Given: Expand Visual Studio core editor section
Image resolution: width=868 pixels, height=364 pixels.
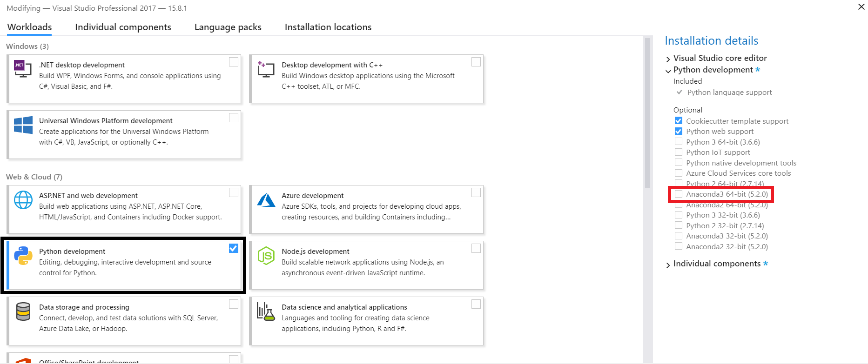Looking at the screenshot, I should click(x=668, y=59).
